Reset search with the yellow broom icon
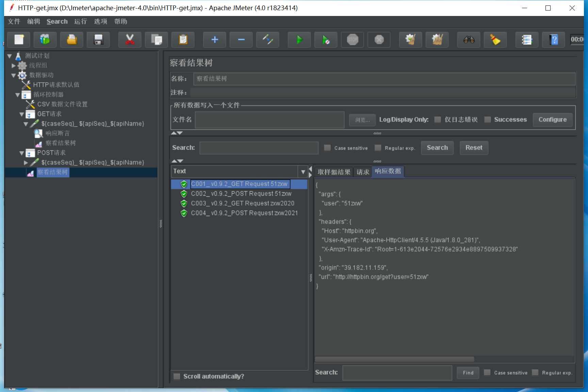588x392 pixels. (495, 40)
